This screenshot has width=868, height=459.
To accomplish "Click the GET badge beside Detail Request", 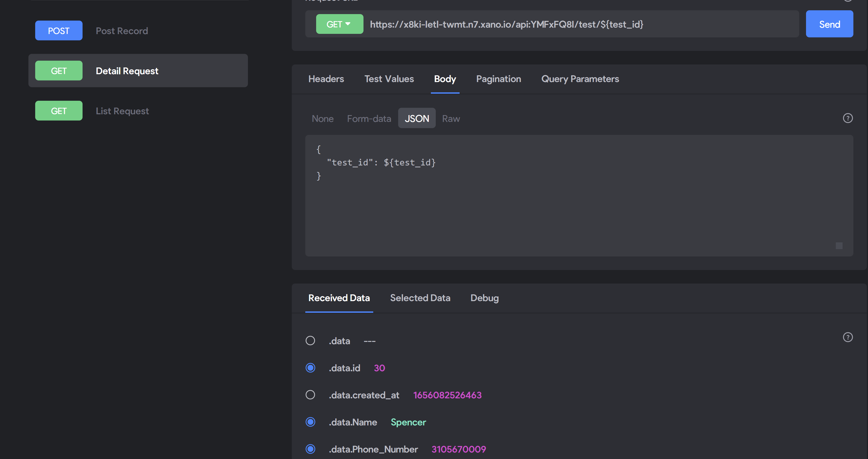I will (x=59, y=70).
